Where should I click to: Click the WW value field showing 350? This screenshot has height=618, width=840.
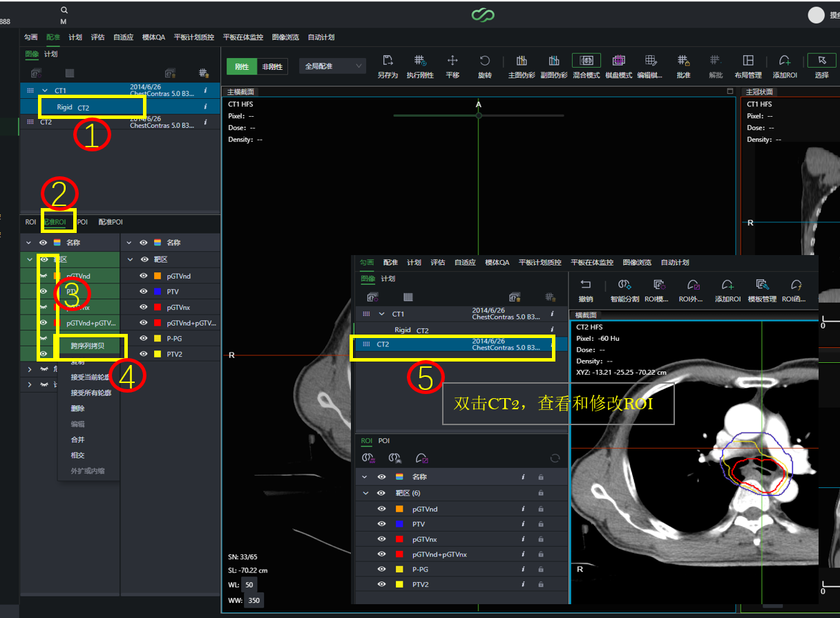point(254,600)
